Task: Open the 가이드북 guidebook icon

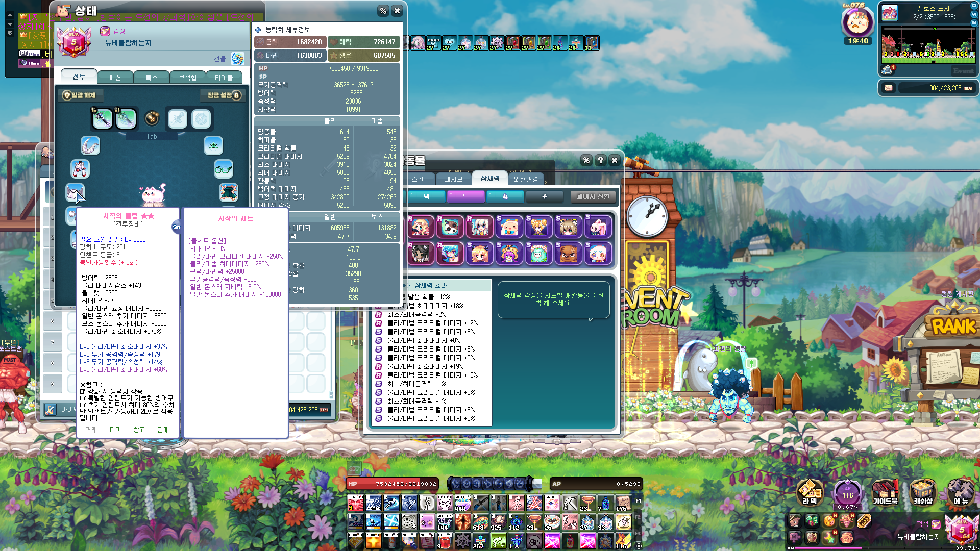Action: pos(885,493)
